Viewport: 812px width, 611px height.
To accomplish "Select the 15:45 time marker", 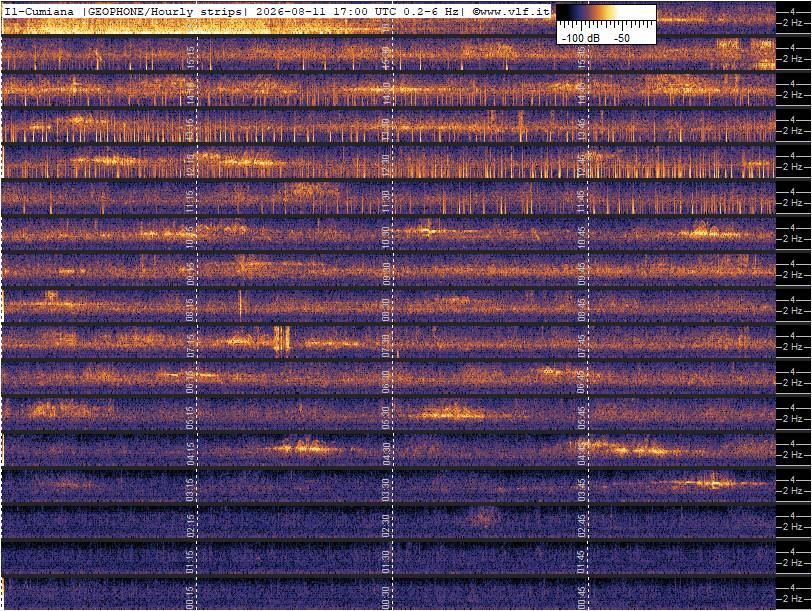I will (583, 57).
